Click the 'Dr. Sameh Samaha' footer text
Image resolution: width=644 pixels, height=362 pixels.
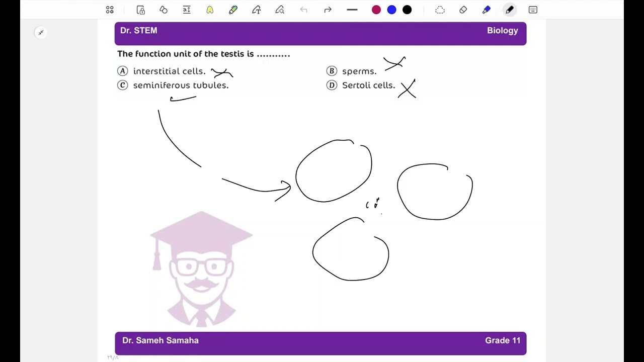pos(160,340)
